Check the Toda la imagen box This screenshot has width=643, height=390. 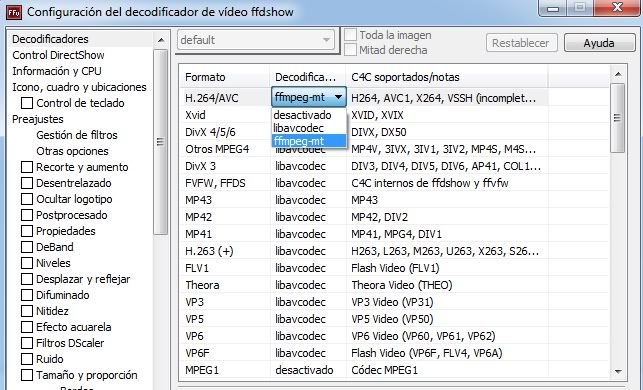[350, 35]
